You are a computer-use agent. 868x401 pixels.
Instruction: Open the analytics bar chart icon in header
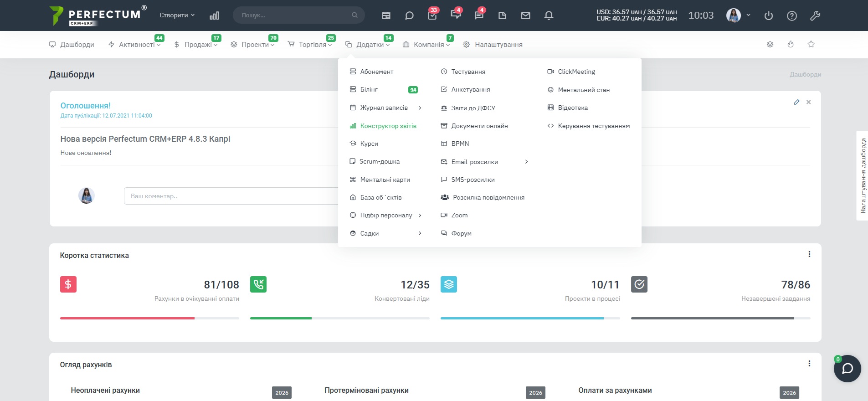pyautogui.click(x=214, y=15)
